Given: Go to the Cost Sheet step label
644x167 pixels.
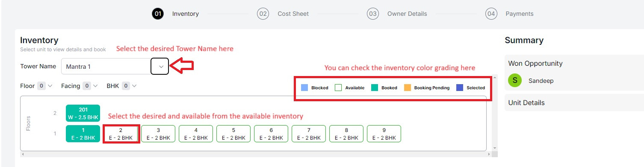Looking at the screenshot, I should pos(293,14).
